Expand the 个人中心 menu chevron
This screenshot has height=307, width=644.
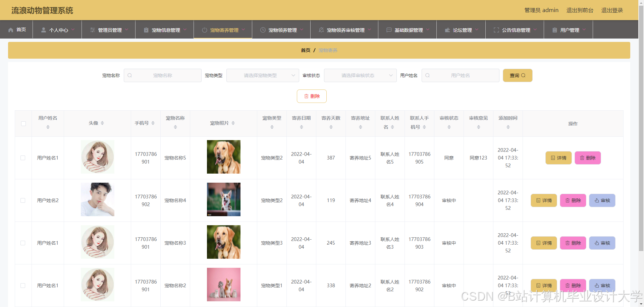pos(73,29)
